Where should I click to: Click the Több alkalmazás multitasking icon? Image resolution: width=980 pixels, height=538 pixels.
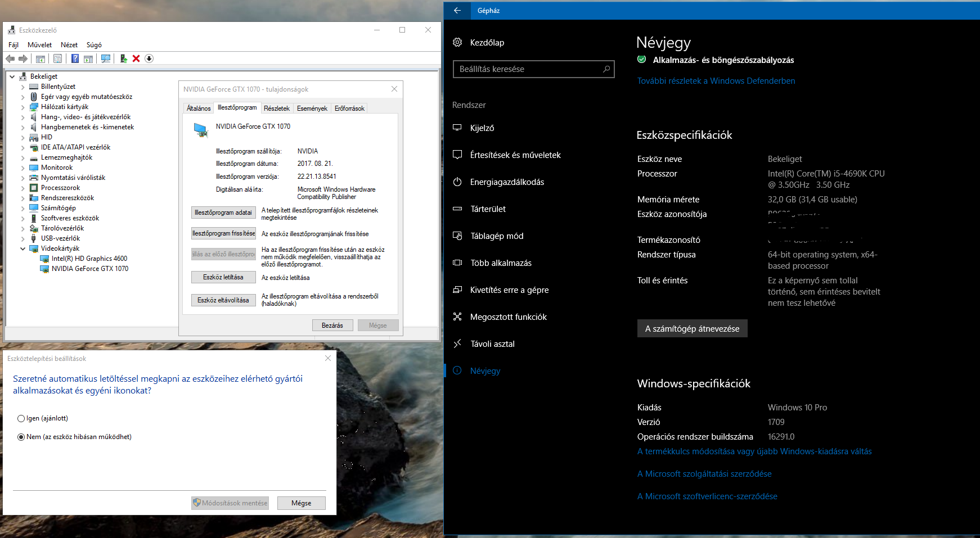coord(457,263)
